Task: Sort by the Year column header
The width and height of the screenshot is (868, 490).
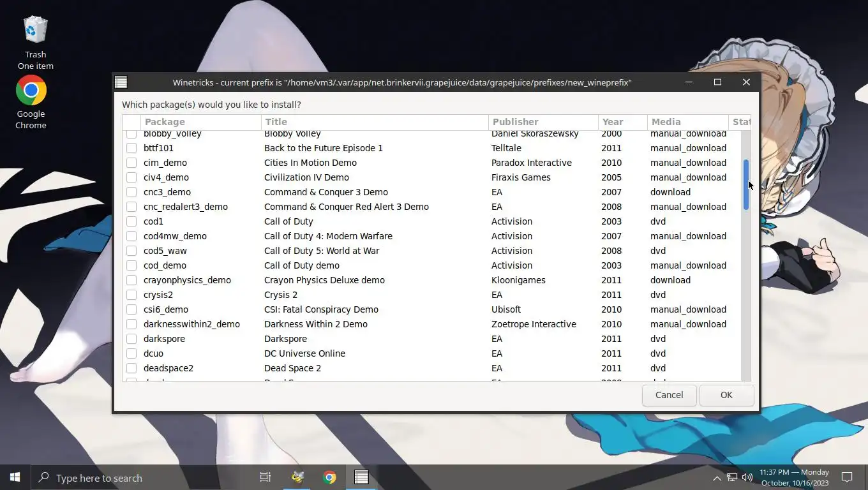Action: coord(622,122)
